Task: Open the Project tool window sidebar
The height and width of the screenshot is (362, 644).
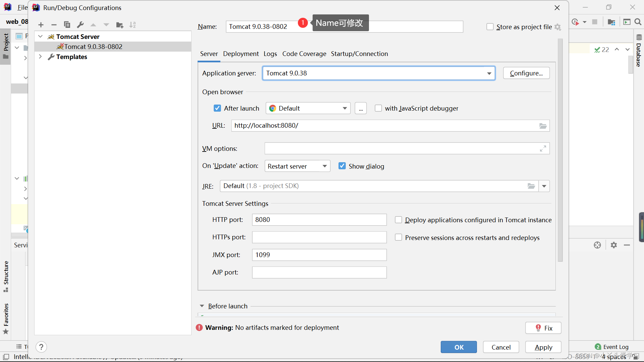Action: [6, 46]
